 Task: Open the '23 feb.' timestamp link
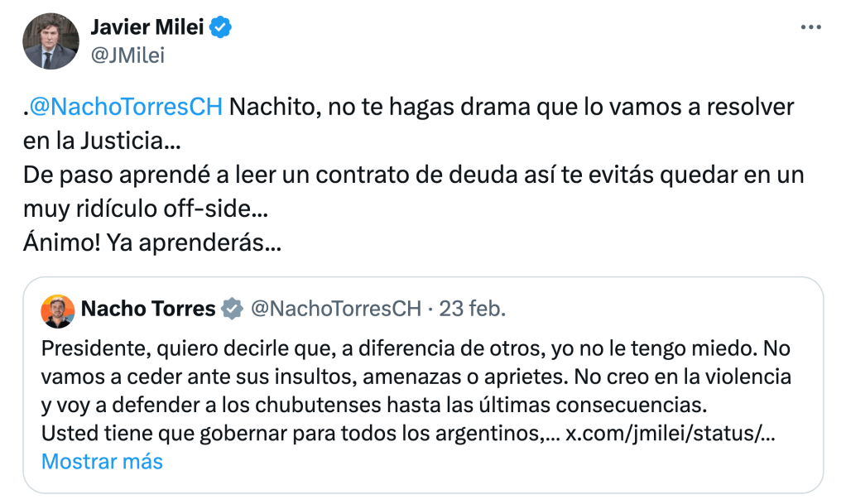(x=473, y=310)
